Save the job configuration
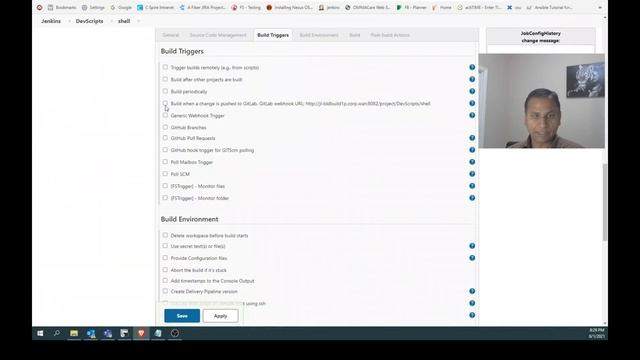 tap(182, 316)
